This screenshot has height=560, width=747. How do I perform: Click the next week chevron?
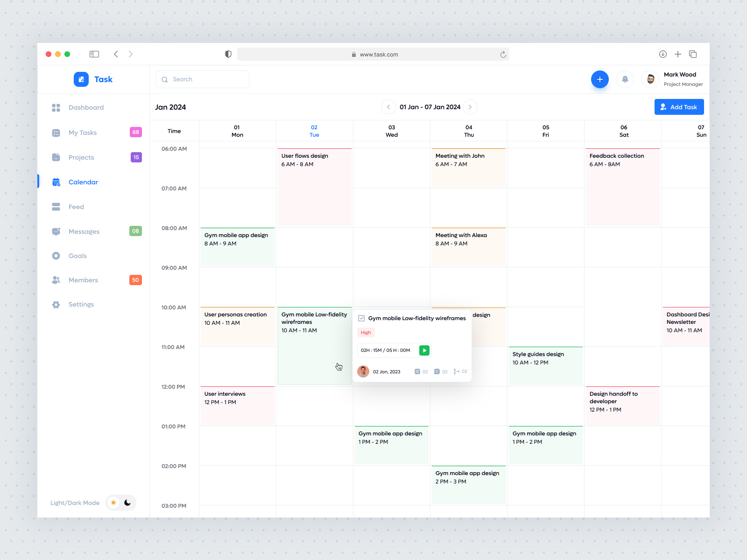(x=470, y=107)
